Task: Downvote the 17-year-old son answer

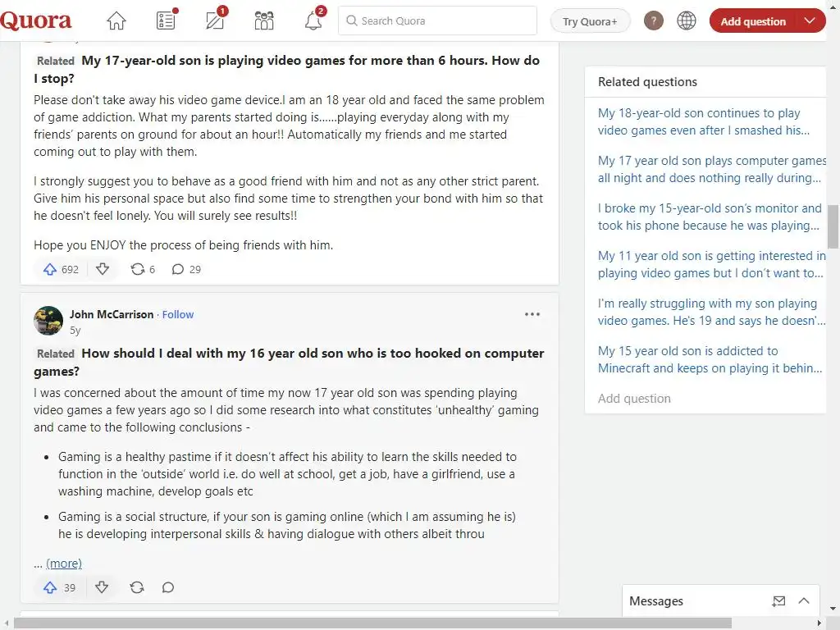Action: 103,269
